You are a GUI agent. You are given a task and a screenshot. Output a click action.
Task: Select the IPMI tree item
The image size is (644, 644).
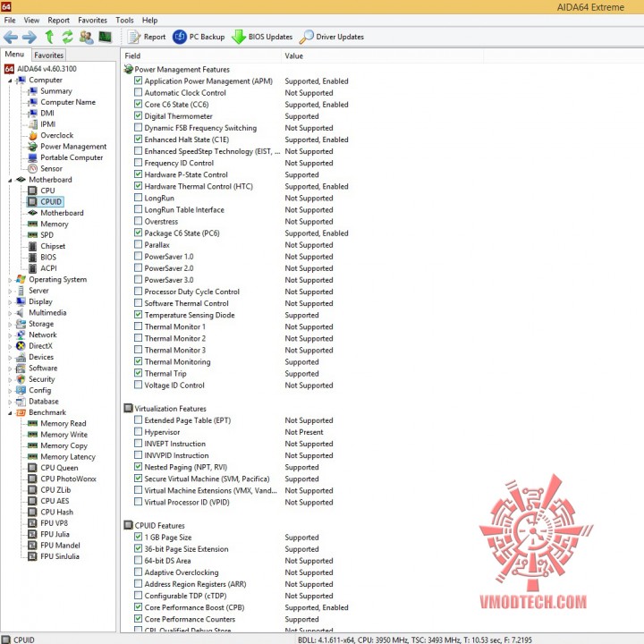pyautogui.click(x=41, y=124)
